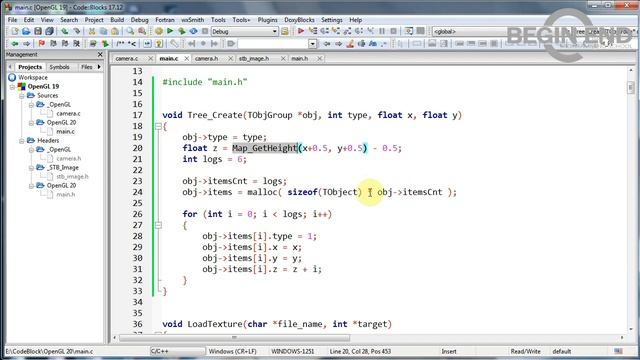Click the Replace icon in the toolbar

click(142, 31)
